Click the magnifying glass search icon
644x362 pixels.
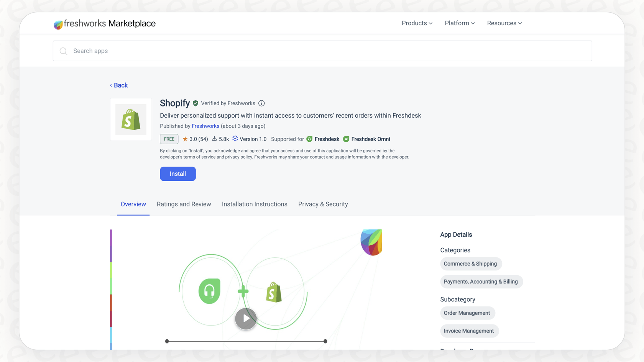pos(63,51)
